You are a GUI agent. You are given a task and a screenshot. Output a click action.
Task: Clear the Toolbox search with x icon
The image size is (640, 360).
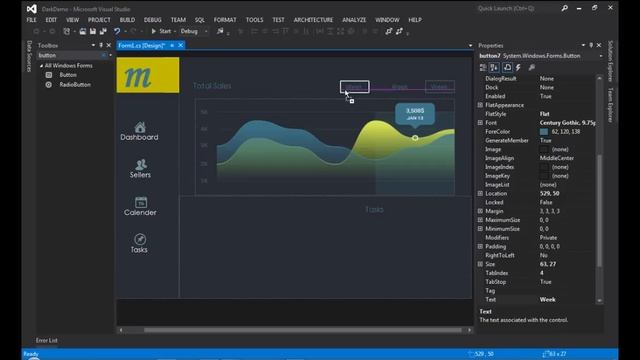pos(104,55)
